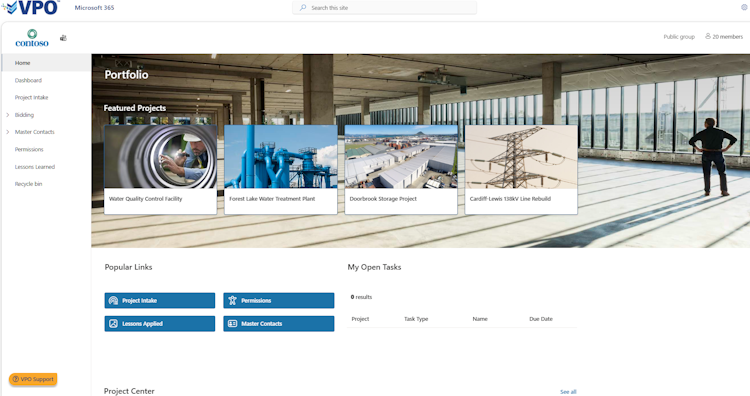750x396 pixels.
Task: Click the settings icon in the top right corner
Action: coord(745,7)
